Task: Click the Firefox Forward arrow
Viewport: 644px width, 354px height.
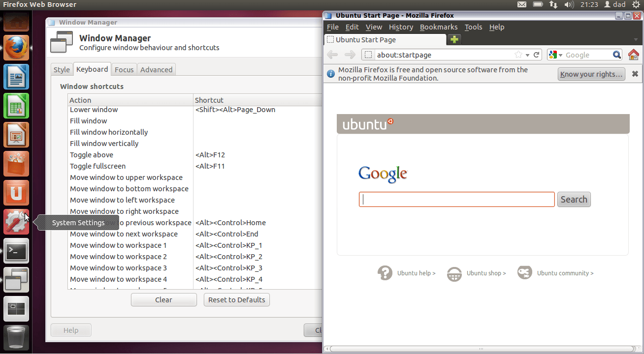Action: click(x=350, y=55)
